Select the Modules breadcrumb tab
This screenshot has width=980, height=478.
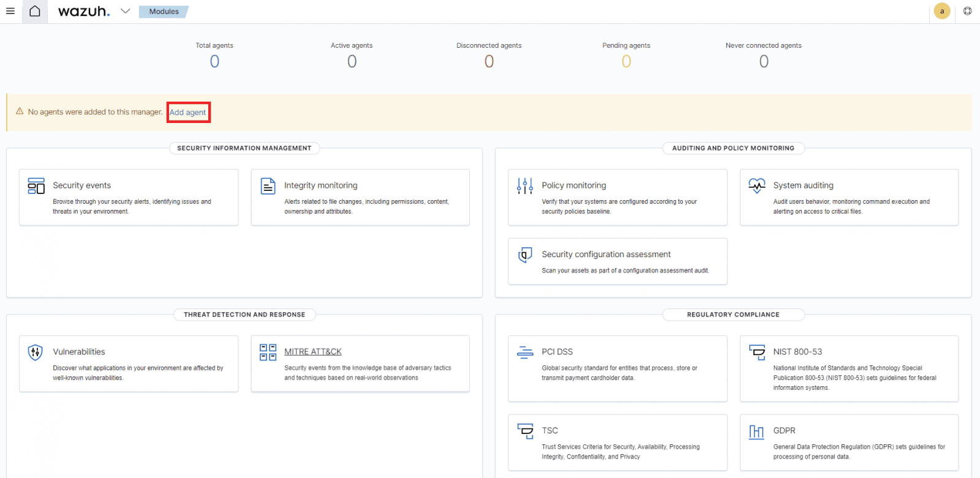[x=164, y=12]
